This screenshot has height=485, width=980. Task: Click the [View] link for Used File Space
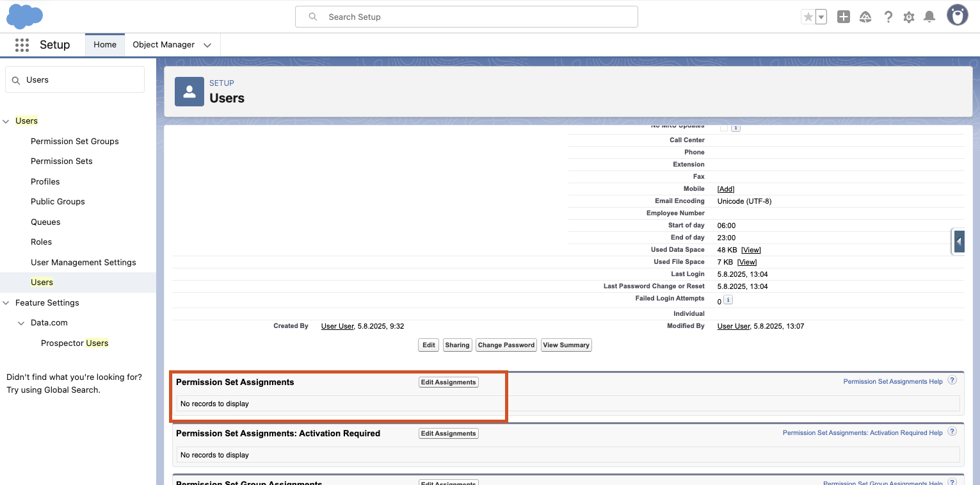tap(747, 262)
